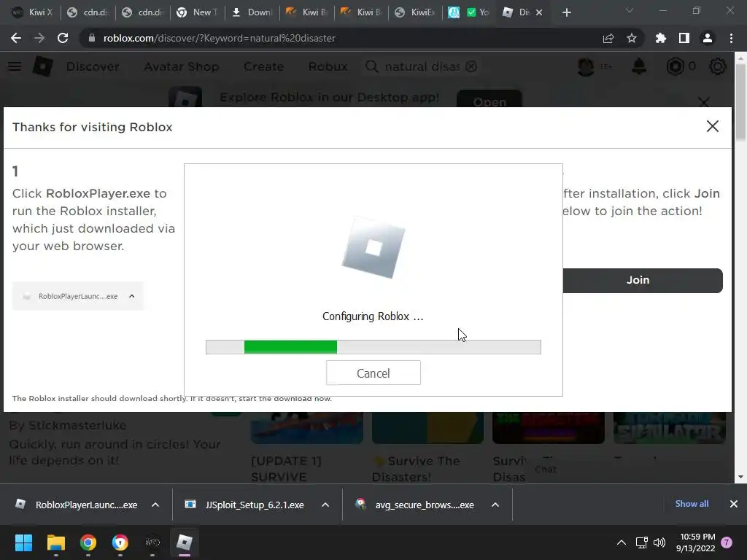Viewport: 747px width, 560px height.
Task: Click Open on the Desktop app banner
Action: coord(489,100)
